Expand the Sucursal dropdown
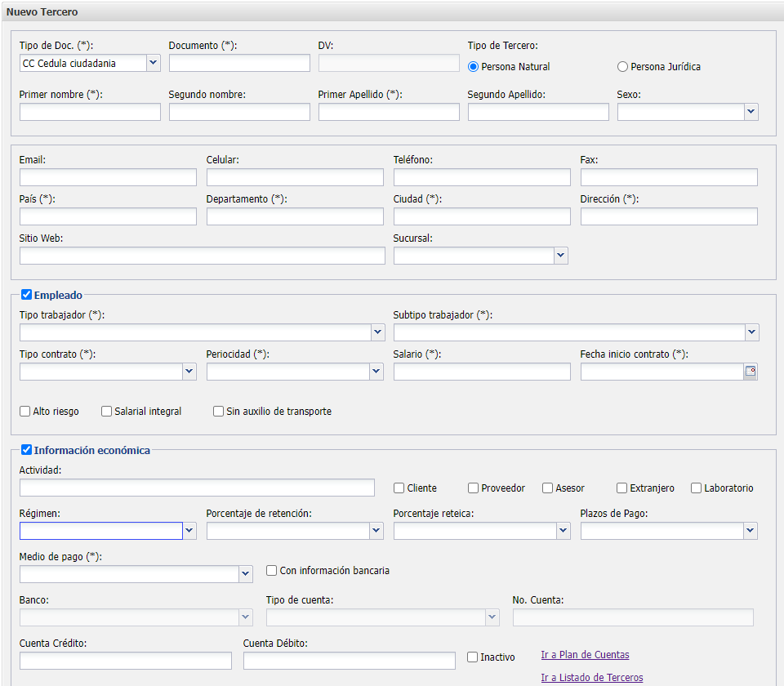 point(560,256)
